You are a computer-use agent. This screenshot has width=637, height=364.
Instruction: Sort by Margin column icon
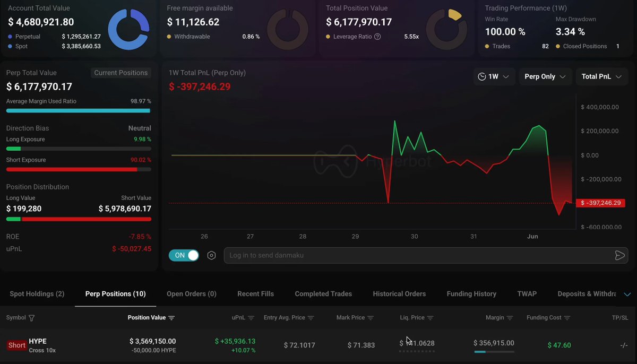(510, 318)
